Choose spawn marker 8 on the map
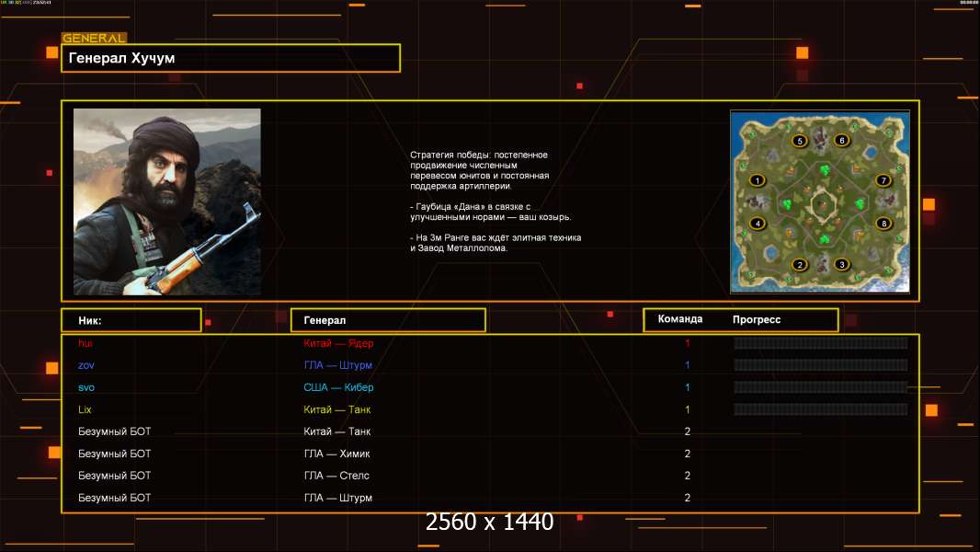Screen dimensions: 980x552 [x=883, y=223]
